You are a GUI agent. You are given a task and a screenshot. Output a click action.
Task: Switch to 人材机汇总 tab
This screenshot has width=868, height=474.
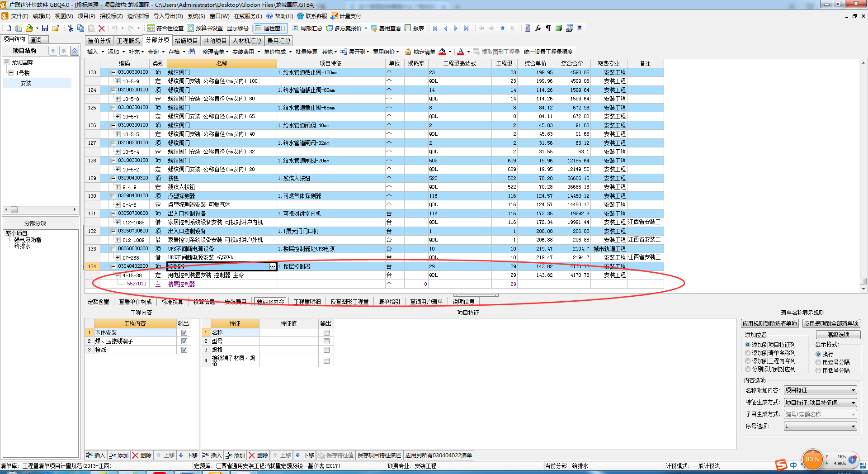click(x=247, y=41)
